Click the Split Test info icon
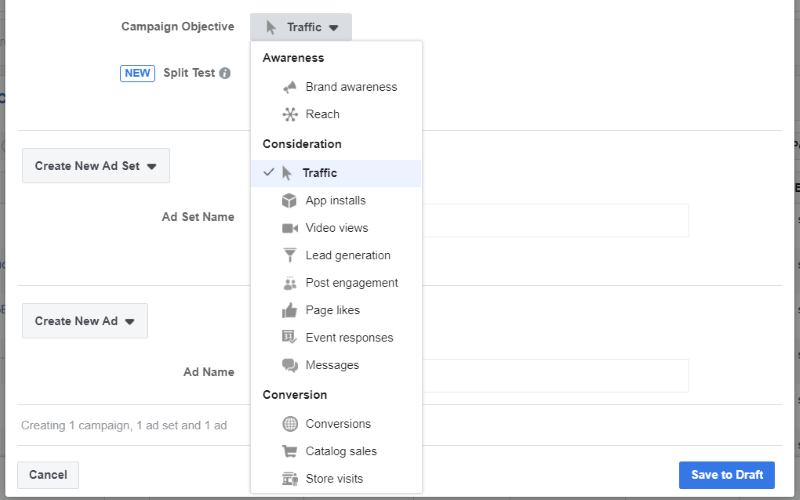Viewport: 800px width, 500px height. pos(224,73)
